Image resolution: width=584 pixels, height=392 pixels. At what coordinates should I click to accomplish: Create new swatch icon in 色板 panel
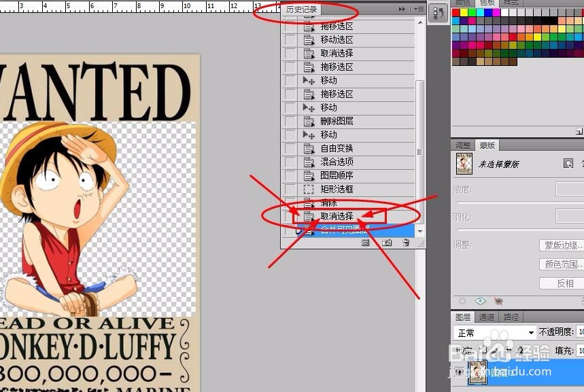point(579,131)
